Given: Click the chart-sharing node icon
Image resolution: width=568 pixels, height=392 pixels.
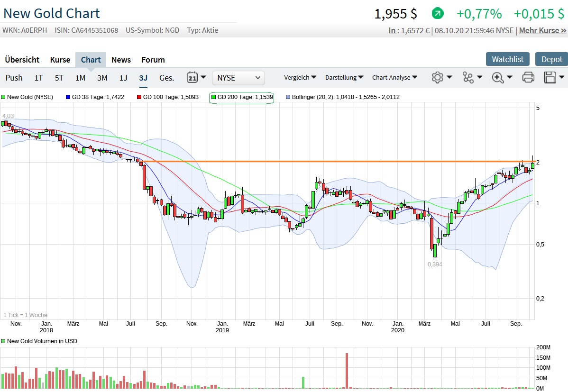Looking at the screenshot, I should (468, 77).
